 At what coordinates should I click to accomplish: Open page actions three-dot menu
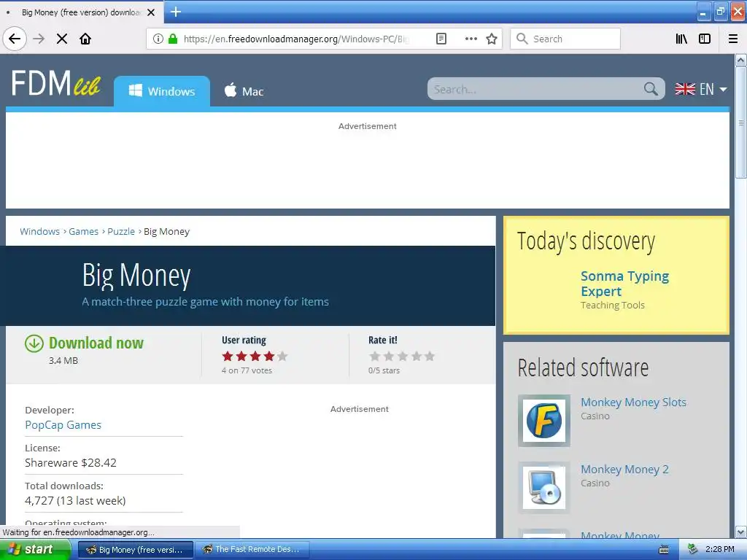(471, 39)
